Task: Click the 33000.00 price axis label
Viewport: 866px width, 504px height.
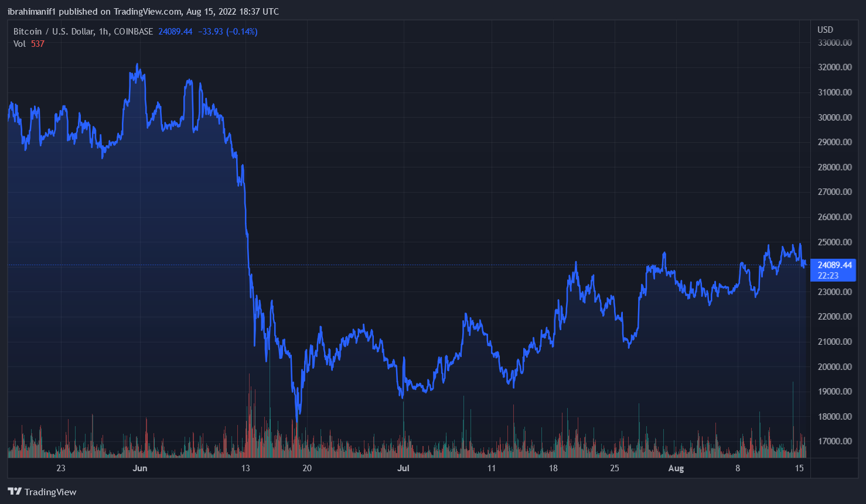Action: [834, 43]
